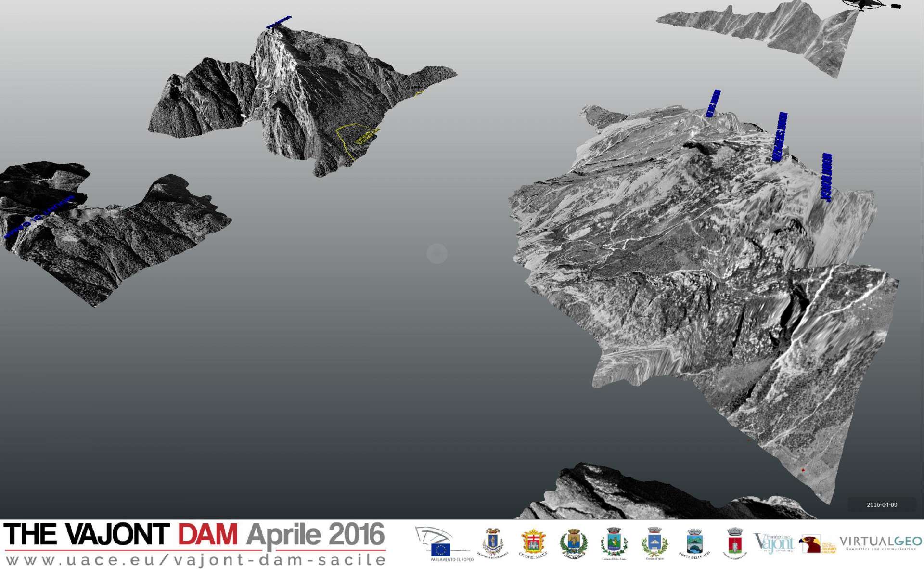924x569 pixels.
Task: Click THE VAJONT DAM title banner
Action: click(120, 535)
